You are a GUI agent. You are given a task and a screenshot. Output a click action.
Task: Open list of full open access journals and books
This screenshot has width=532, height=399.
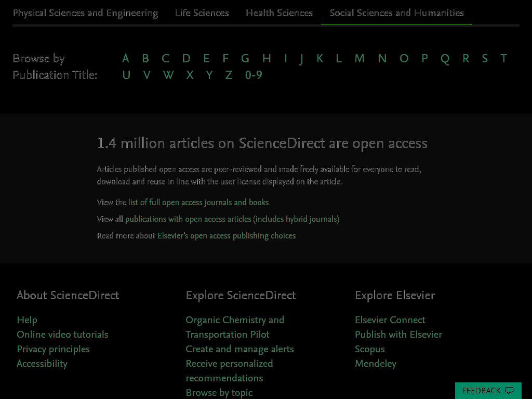click(198, 202)
